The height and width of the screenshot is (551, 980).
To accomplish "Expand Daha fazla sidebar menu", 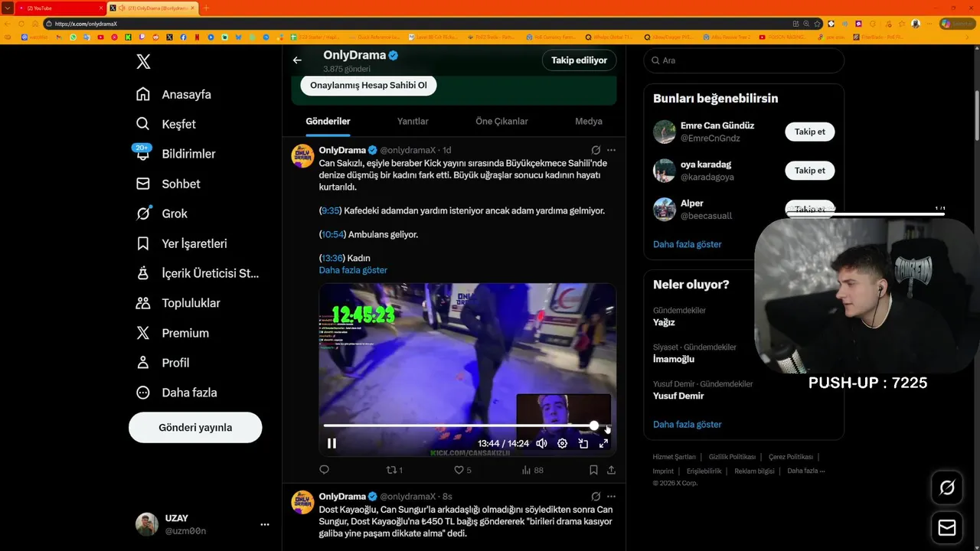I will 176,393.
